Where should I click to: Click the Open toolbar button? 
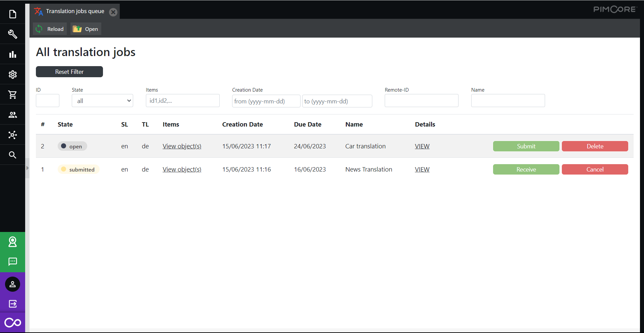[86, 29]
